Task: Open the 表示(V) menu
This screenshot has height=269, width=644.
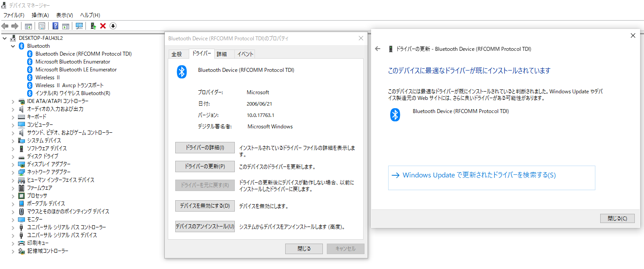Action: click(64, 15)
